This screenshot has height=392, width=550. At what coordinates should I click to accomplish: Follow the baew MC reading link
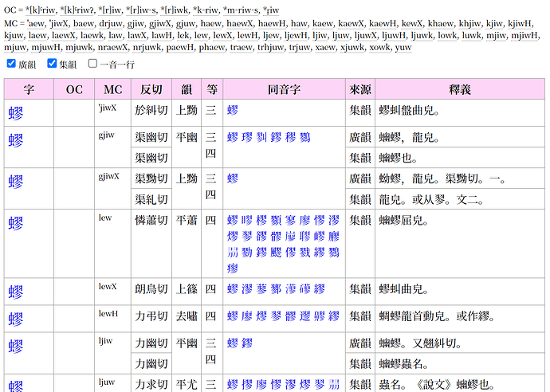point(84,24)
